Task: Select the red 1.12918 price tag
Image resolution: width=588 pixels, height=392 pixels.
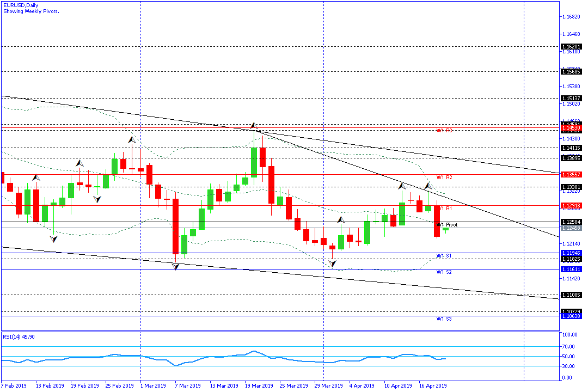Action: (571, 206)
